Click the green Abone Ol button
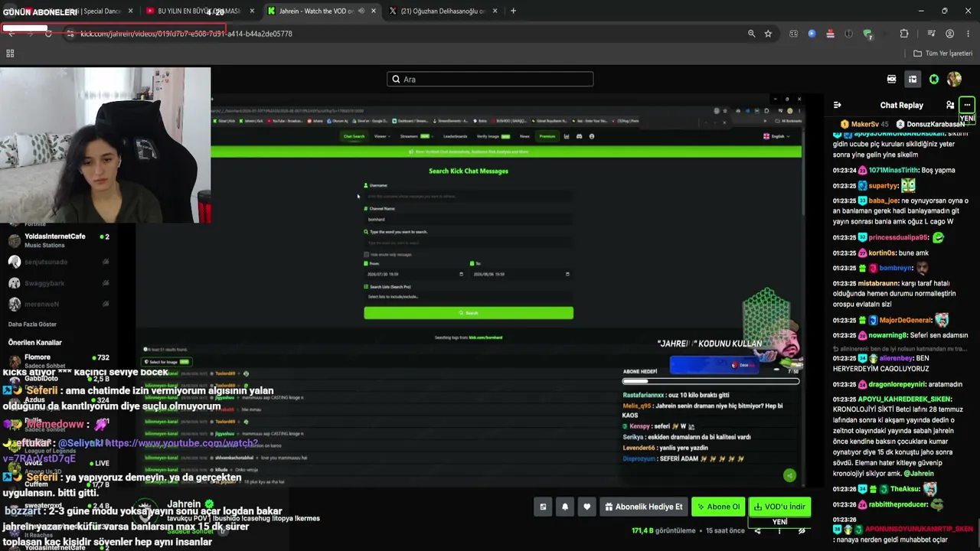The height and width of the screenshot is (551, 980). pos(718,507)
